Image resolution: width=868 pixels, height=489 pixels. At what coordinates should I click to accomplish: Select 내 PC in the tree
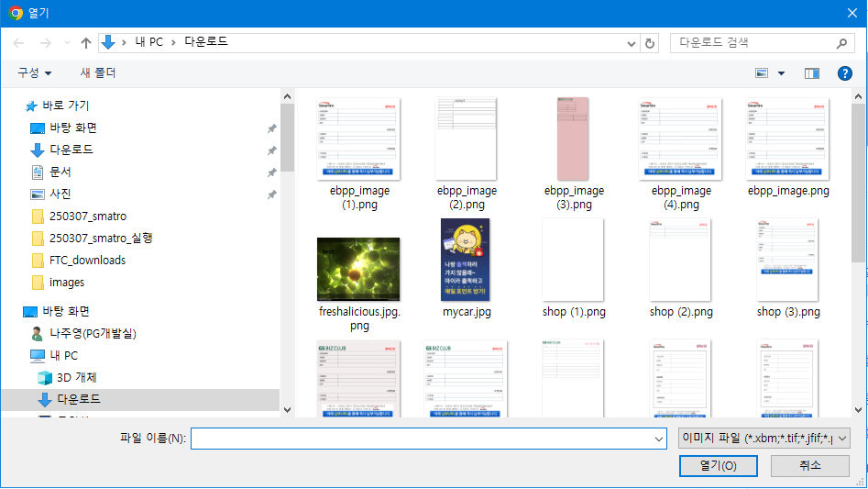[x=63, y=356]
